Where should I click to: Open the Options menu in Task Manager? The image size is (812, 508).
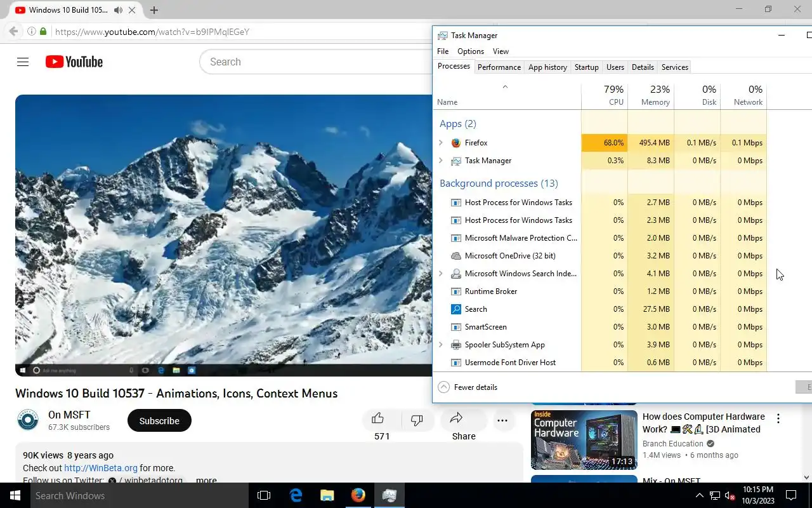tap(471, 51)
